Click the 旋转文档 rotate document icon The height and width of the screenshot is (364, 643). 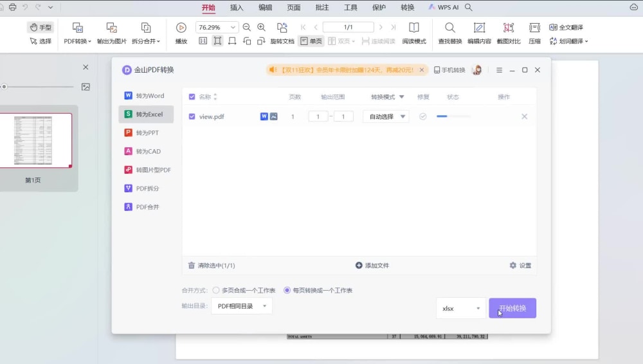click(282, 28)
